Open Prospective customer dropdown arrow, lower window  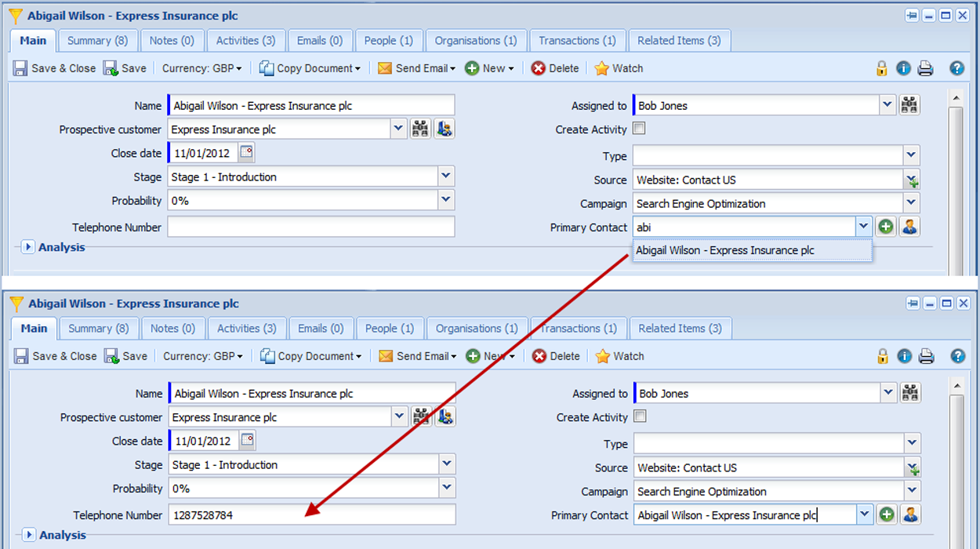[x=400, y=417]
